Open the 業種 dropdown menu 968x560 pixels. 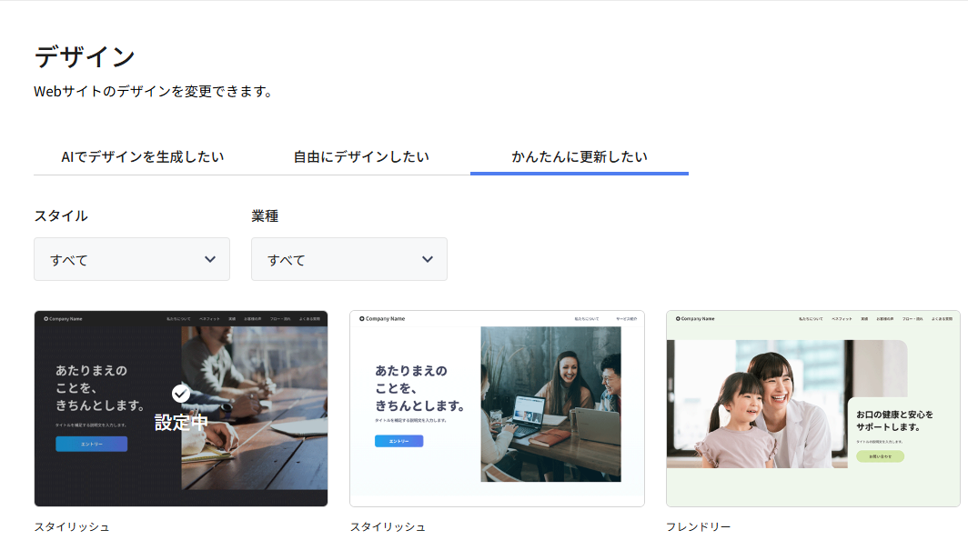(x=348, y=259)
